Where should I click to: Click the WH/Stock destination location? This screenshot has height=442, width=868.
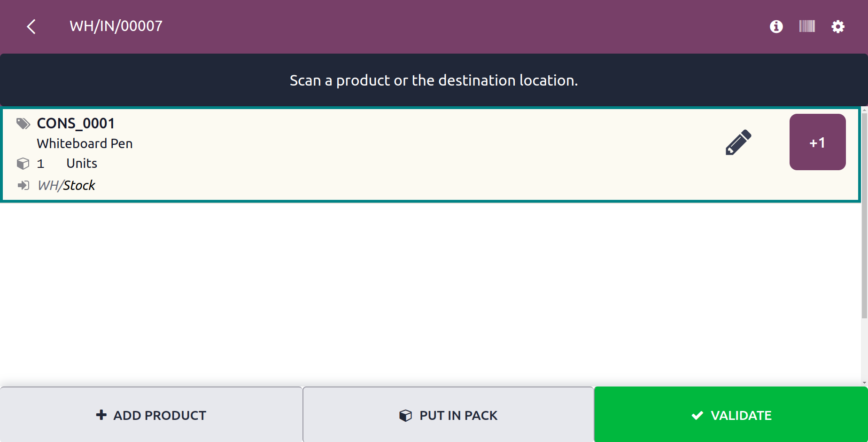pos(66,185)
